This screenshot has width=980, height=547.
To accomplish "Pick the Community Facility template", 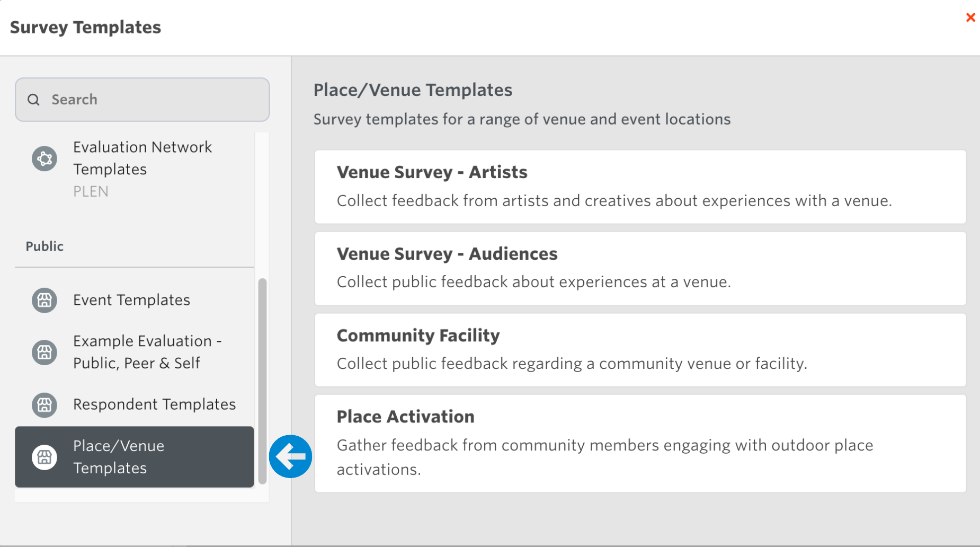I will click(640, 350).
